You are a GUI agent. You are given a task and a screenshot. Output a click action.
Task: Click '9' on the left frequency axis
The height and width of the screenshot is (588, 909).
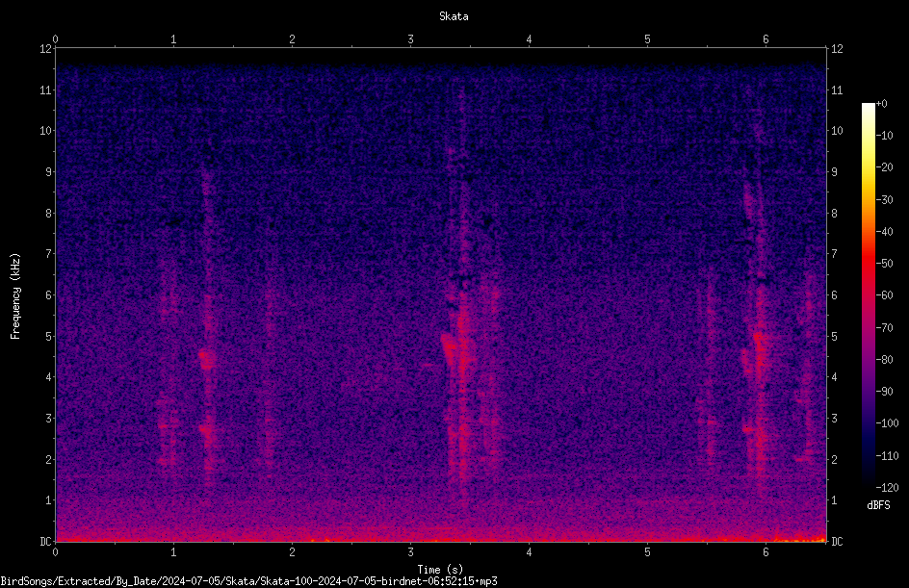point(49,172)
